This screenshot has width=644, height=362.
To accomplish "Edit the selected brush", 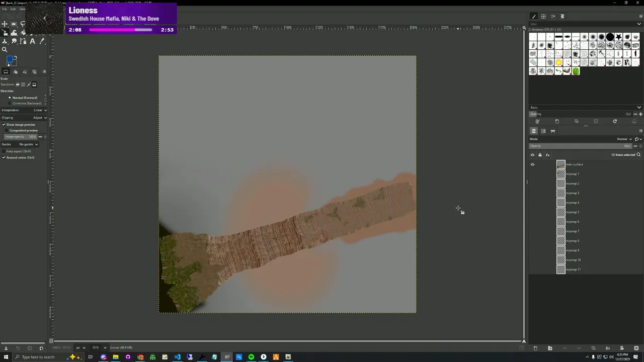I will click(537, 121).
